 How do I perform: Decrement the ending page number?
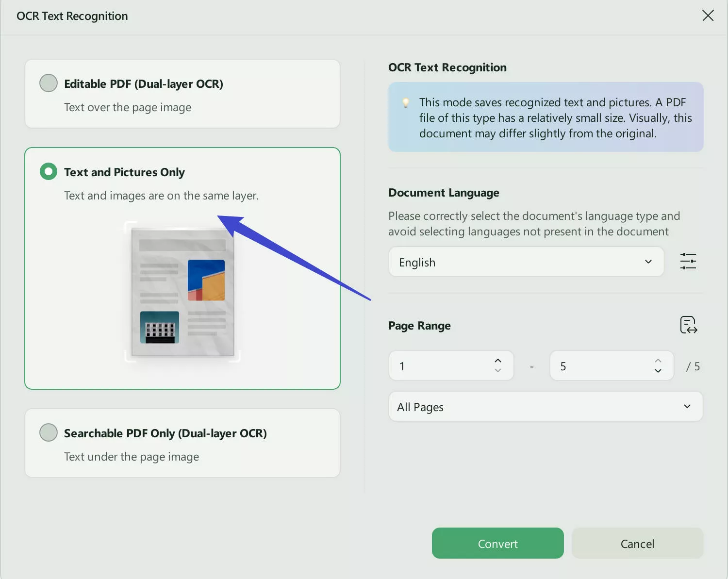pyautogui.click(x=658, y=371)
